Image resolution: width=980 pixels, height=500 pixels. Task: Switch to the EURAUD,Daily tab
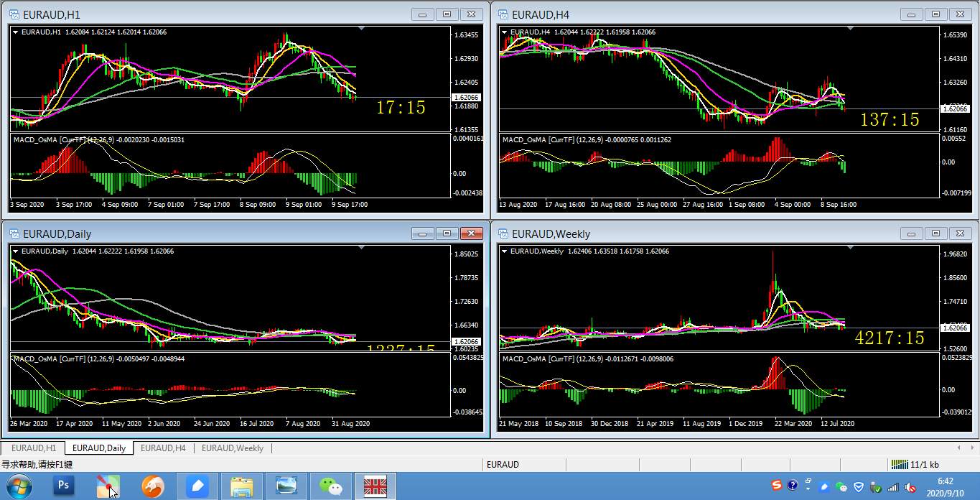click(x=99, y=448)
